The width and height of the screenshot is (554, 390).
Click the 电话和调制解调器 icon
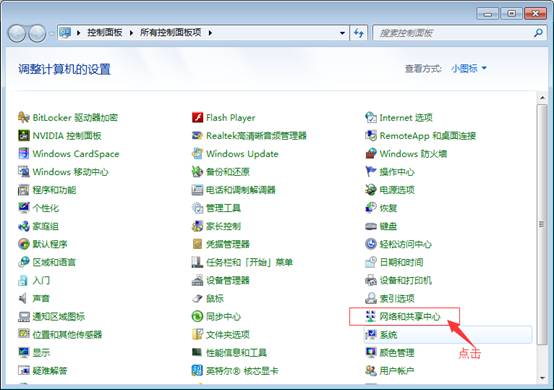[197, 190]
